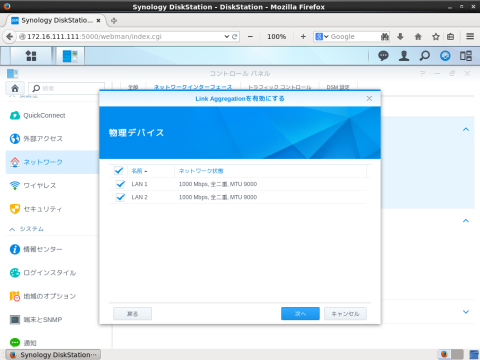Viewport: 480px width, 360px height.
Task: Click Synology DiskStation taskbar entry
Action: click(53, 355)
